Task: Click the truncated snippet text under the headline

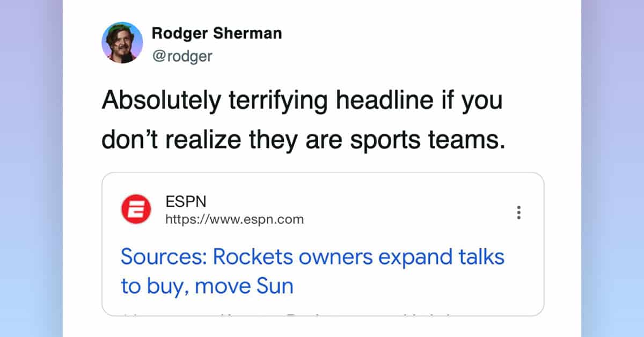Action: (x=322, y=312)
